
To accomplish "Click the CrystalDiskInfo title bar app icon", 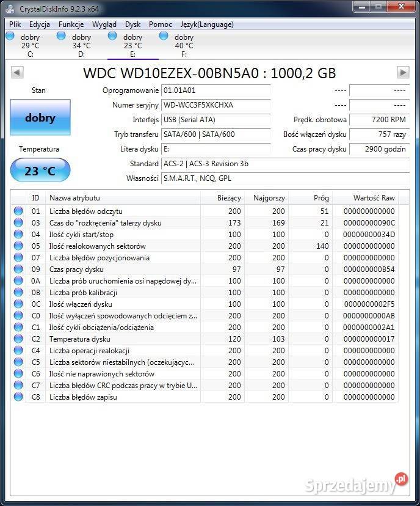I will pos(10,9).
